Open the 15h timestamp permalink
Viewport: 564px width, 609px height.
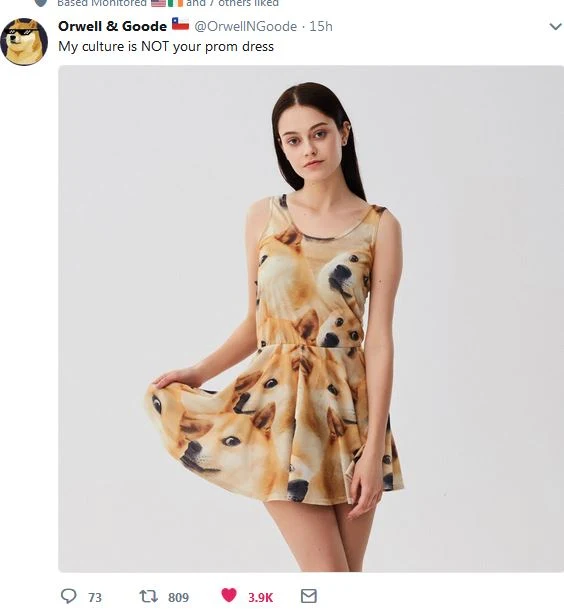321,26
